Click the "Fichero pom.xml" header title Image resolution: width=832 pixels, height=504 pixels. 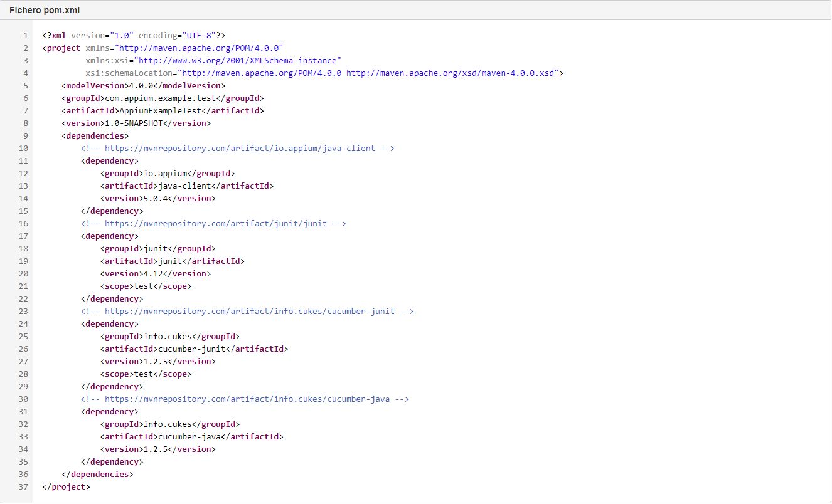coord(45,11)
